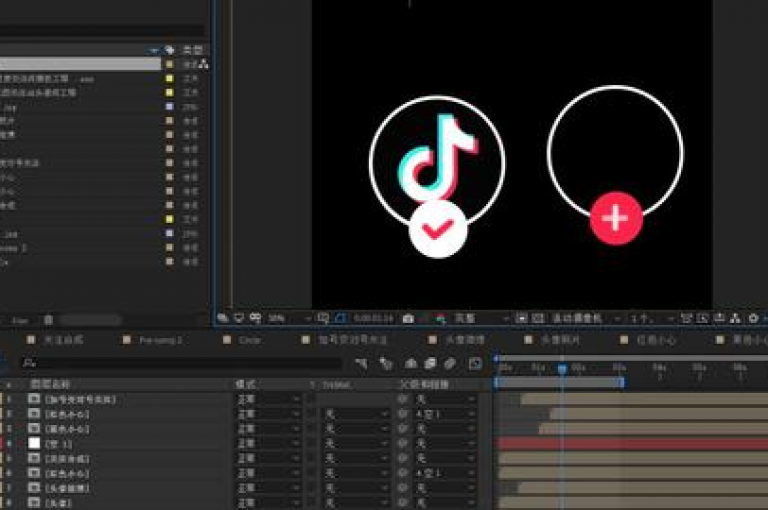Screen dimensions: 768x510
Task: Click the 类型 column header in project panel
Action: [x=192, y=50]
